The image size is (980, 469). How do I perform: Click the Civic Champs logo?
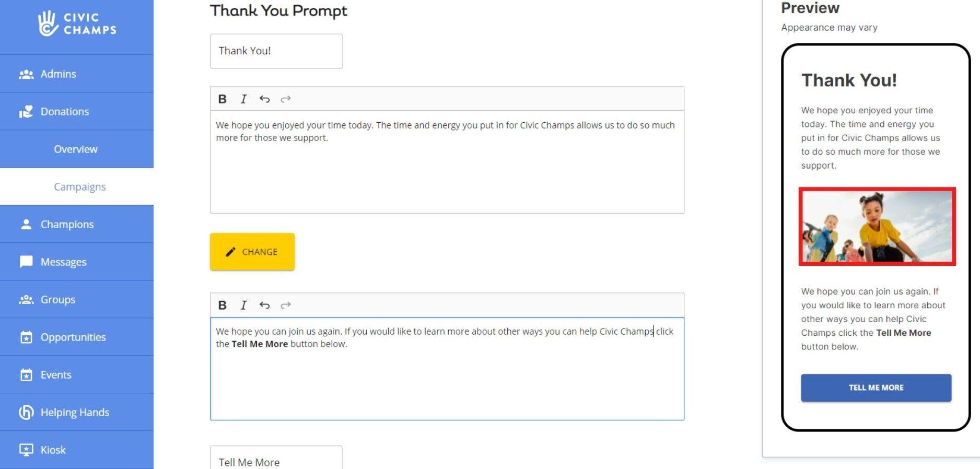point(77,24)
